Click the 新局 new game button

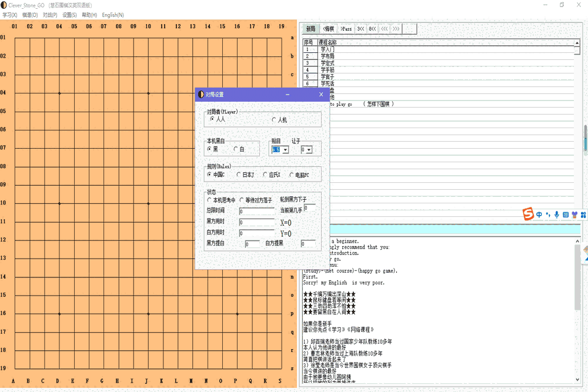coord(310,29)
